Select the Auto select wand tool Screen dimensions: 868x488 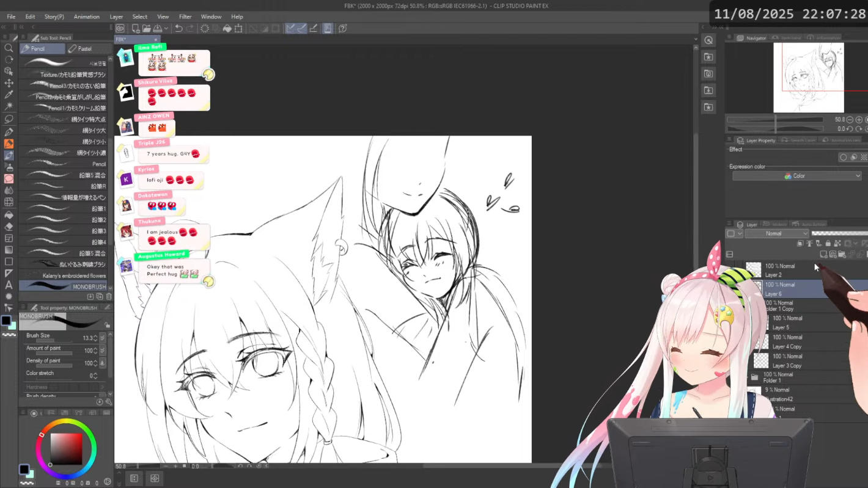(9, 106)
